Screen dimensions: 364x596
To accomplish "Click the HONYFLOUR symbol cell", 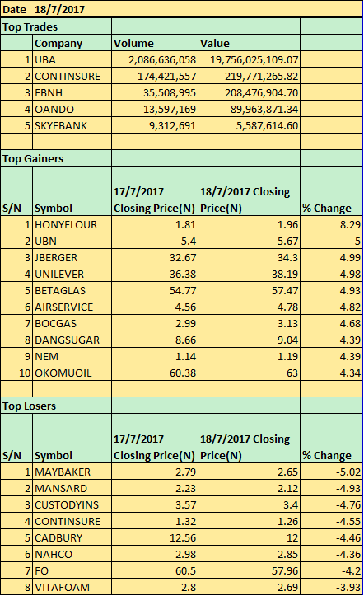I will (x=72, y=225).
